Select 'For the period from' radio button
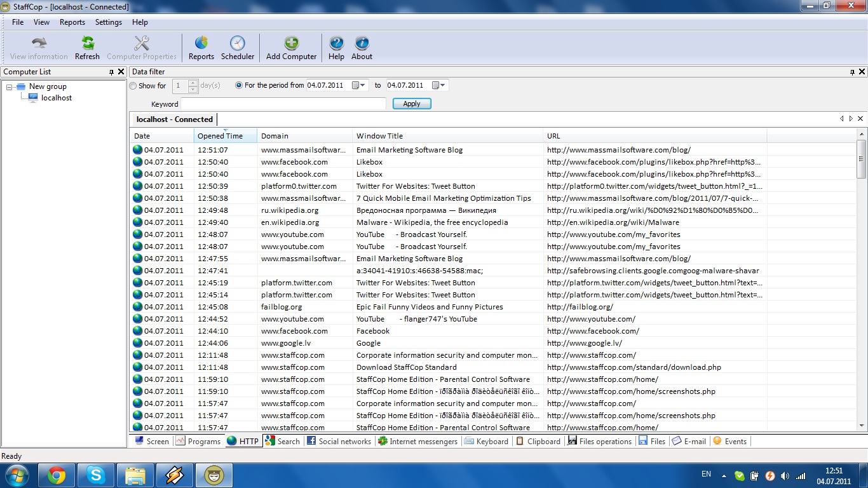 (239, 85)
